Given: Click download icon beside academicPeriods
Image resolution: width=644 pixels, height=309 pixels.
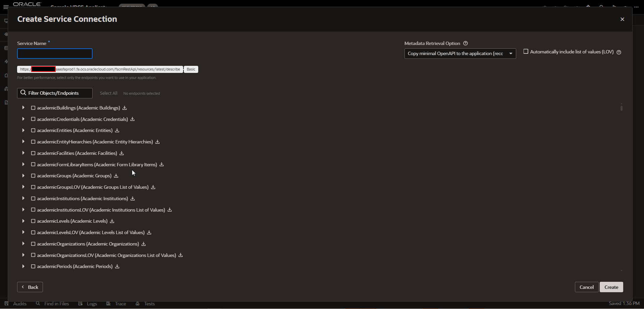Looking at the screenshot, I should [x=117, y=266].
